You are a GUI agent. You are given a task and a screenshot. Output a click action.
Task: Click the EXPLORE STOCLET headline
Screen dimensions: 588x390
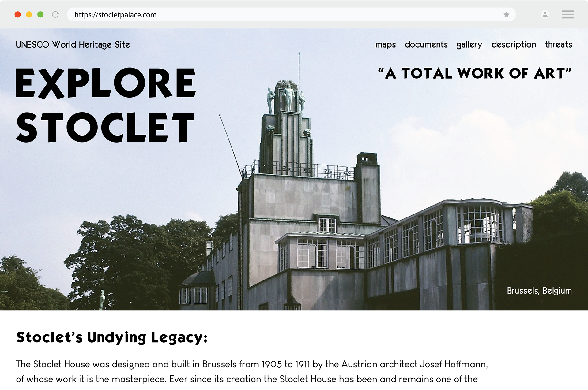(106, 105)
